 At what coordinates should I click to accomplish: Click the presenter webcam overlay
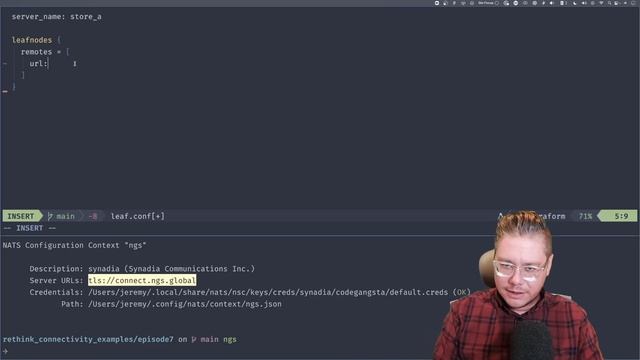coord(518,286)
